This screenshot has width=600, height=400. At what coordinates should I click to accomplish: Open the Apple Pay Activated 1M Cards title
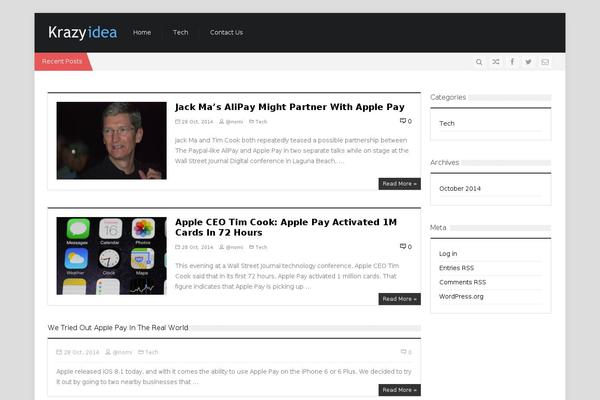coord(286,227)
